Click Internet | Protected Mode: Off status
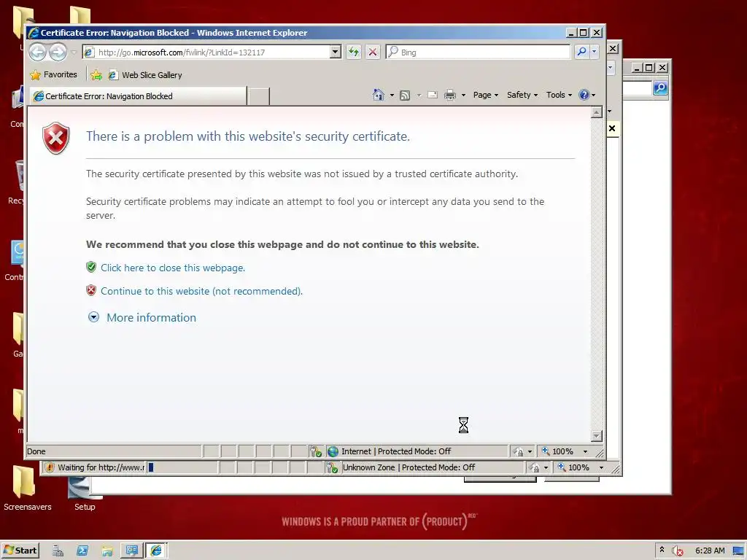Viewport: 747px width, 560px height. 396,451
